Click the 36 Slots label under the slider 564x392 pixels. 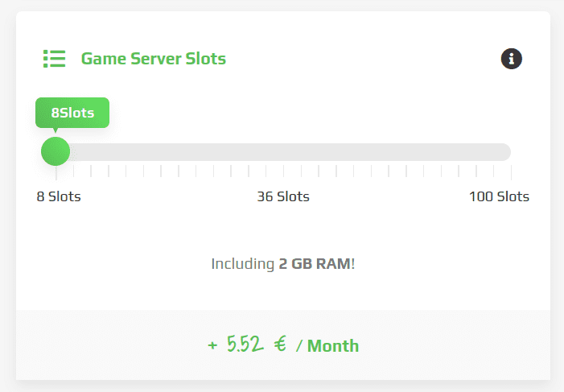point(283,196)
